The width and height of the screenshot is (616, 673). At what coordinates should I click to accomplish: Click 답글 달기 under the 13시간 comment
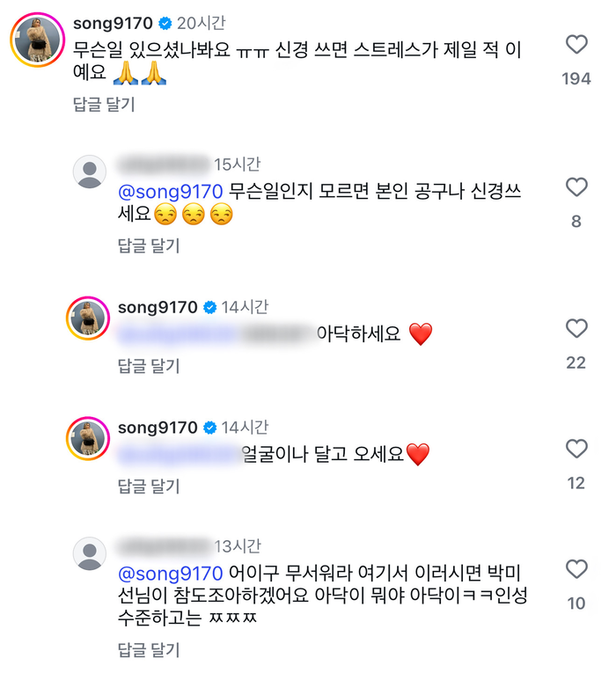[149, 650]
